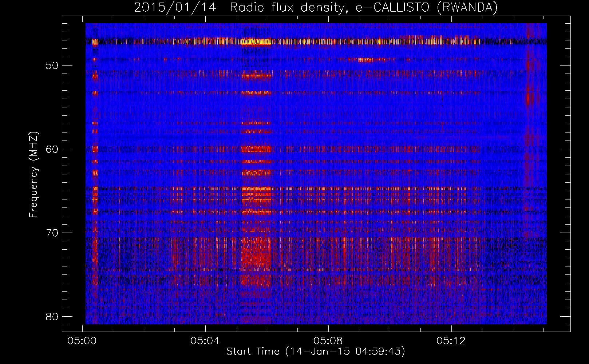This screenshot has height=364, width=589.
Task: Click the 80 frequency tick label
Action: 52,317
